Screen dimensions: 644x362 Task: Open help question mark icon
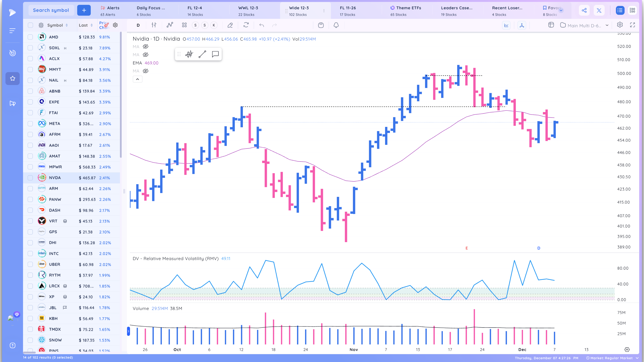(x=12, y=346)
